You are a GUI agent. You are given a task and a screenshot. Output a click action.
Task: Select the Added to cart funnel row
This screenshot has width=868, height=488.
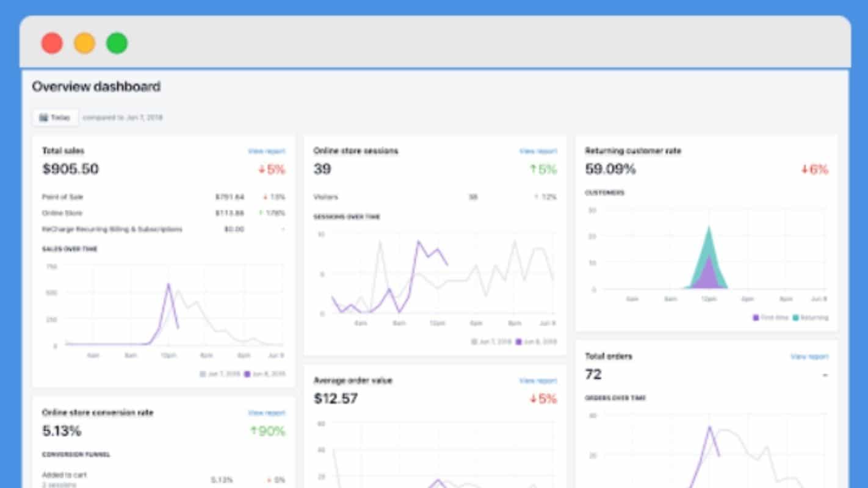[164, 479]
